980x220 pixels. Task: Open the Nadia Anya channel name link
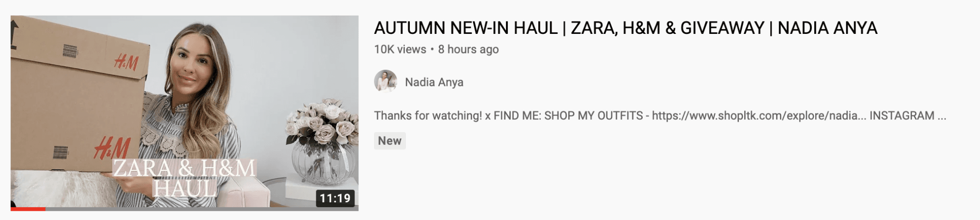tap(434, 82)
